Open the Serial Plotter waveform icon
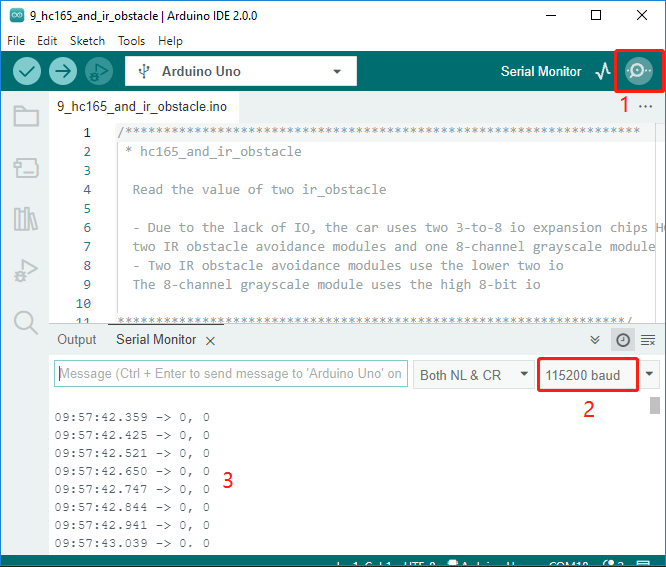The image size is (666, 567). tap(603, 71)
